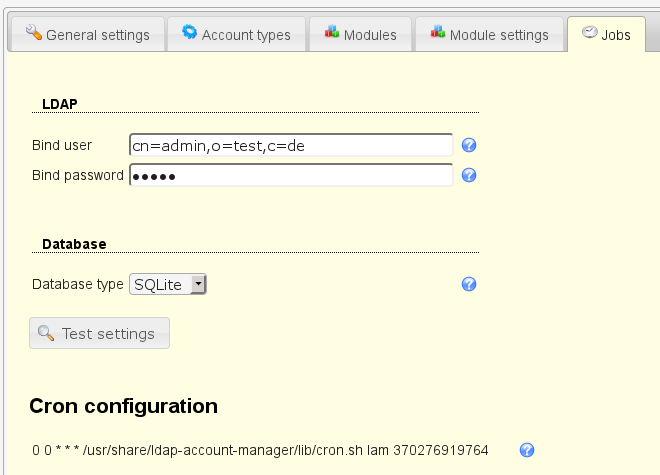The image size is (660, 475).
Task: Select the Module settings tab
Action: pyautogui.click(x=489, y=34)
